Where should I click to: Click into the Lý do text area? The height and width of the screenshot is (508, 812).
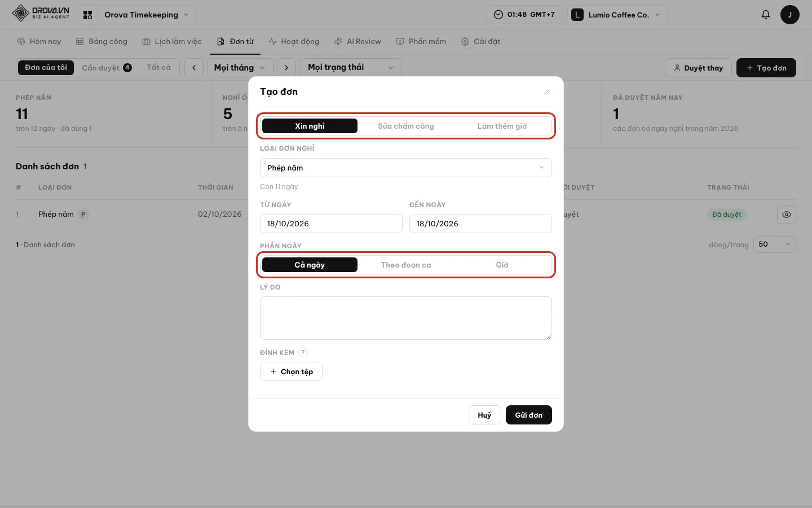click(x=406, y=318)
